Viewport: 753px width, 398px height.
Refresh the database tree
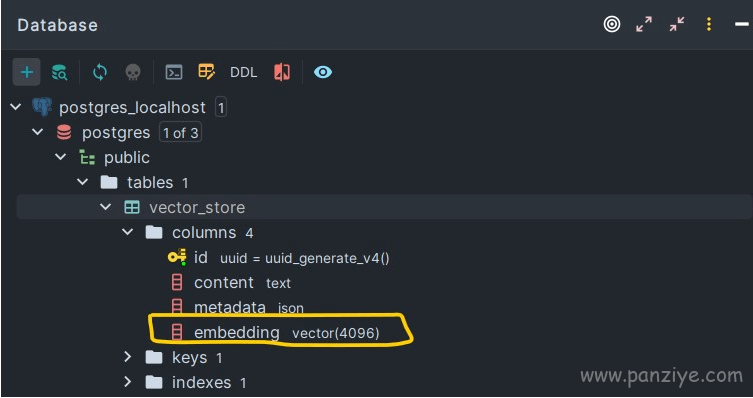pos(99,72)
